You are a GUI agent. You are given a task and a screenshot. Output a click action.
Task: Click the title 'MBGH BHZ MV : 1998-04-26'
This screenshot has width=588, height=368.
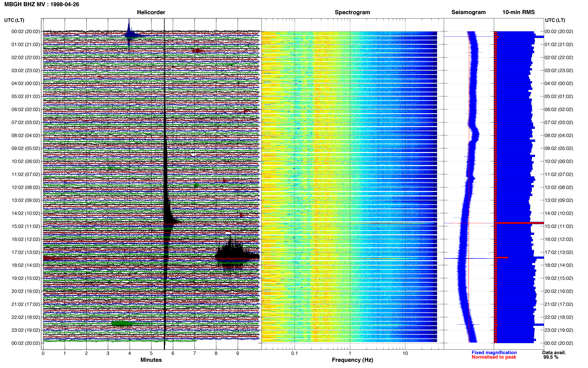[42, 4]
